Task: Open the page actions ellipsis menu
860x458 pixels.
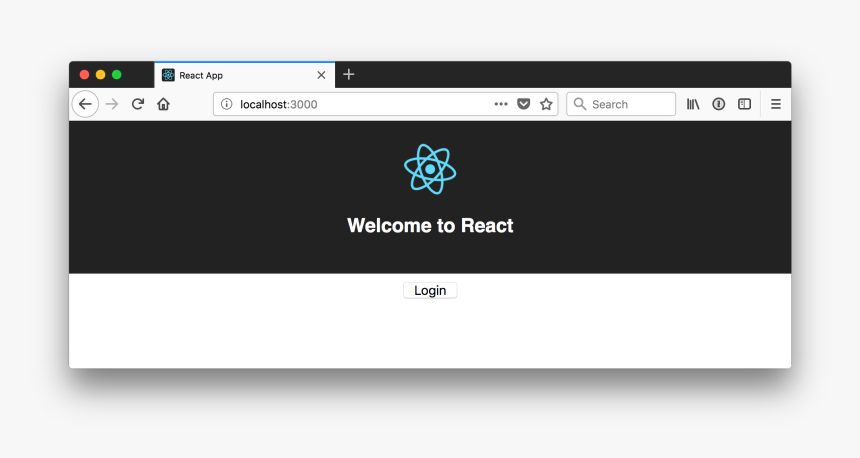Action: point(501,104)
